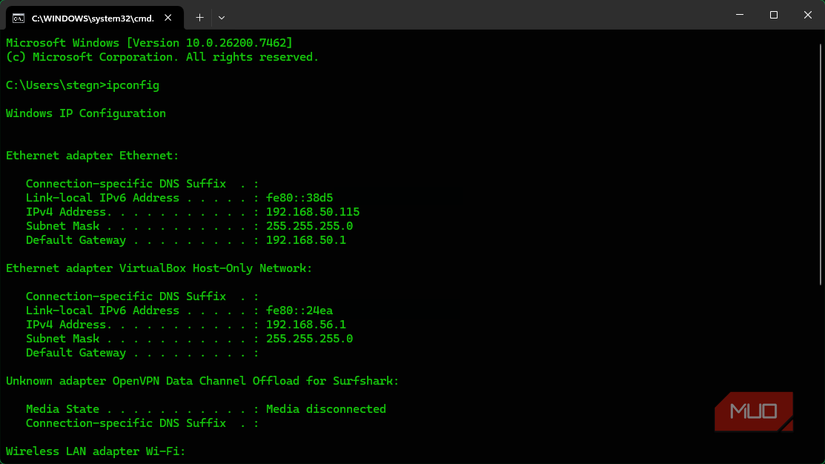Expand the new tab profile dropdown
Image resolution: width=825 pixels, height=464 pixels.
coord(222,18)
